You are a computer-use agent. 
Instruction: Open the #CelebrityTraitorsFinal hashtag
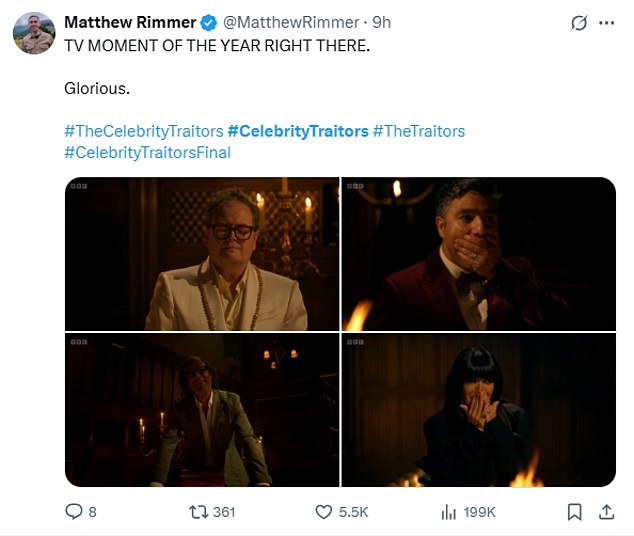[x=147, y=152]
